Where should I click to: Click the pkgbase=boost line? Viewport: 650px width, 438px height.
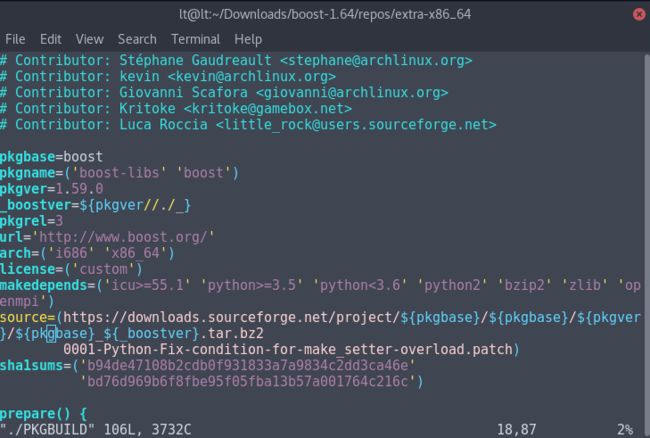pos(51,157)
